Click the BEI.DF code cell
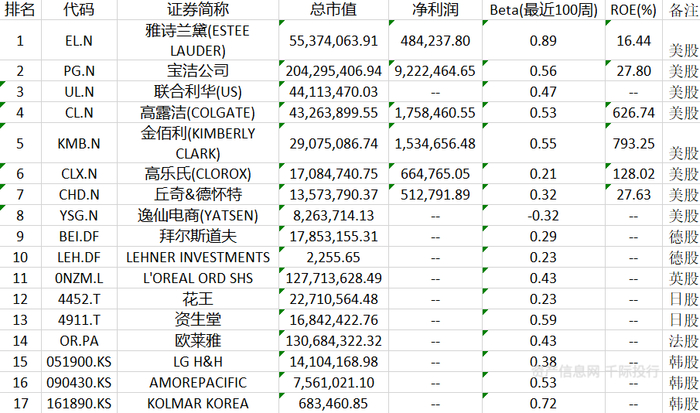Image resolution: width=700 pixels, height=413 pixels. coord(79,237)
